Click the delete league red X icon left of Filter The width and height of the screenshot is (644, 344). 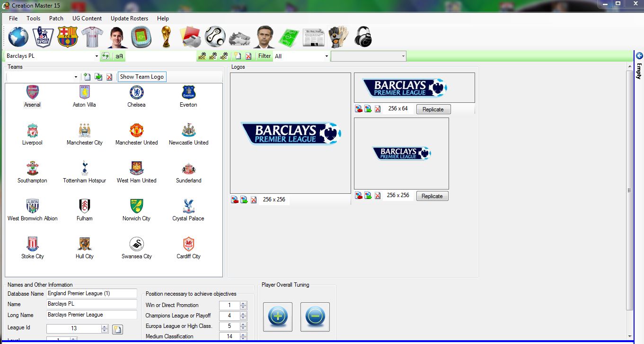248,56
